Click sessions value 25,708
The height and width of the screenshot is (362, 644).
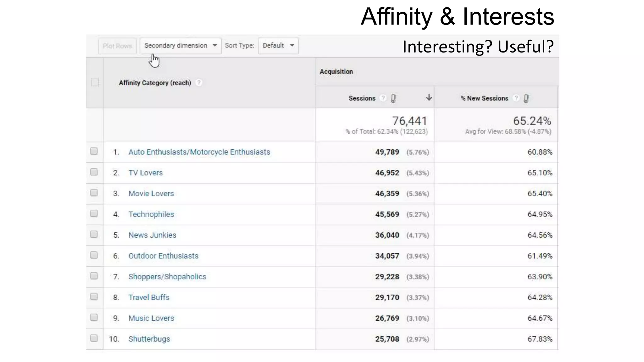[x=387, y=339]
